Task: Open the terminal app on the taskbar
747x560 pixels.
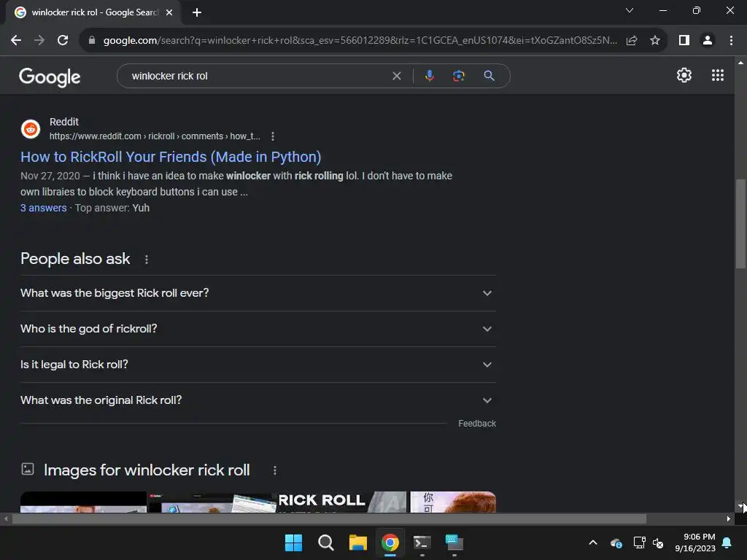Action: pos(422,542)
